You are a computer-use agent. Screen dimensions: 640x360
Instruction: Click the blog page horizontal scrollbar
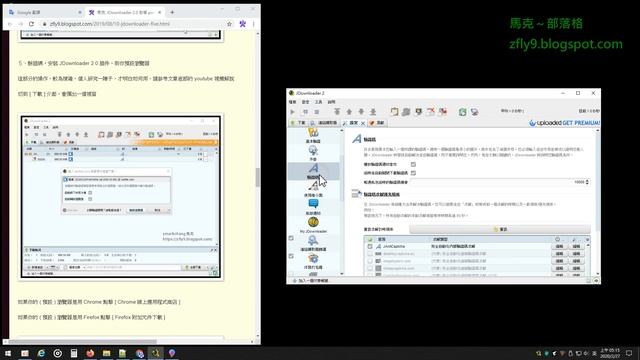[x=82, y=342]
